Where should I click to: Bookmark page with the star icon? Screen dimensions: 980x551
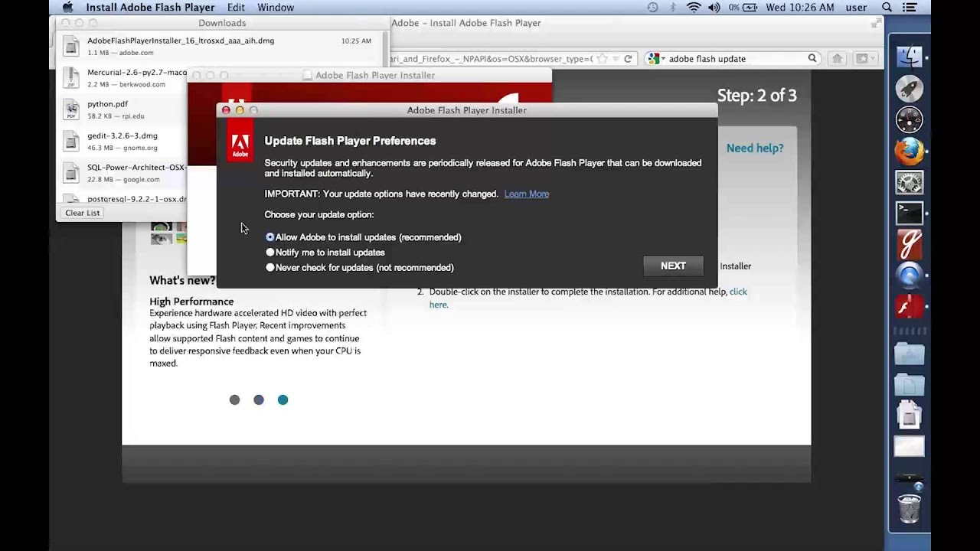[602, 59]
